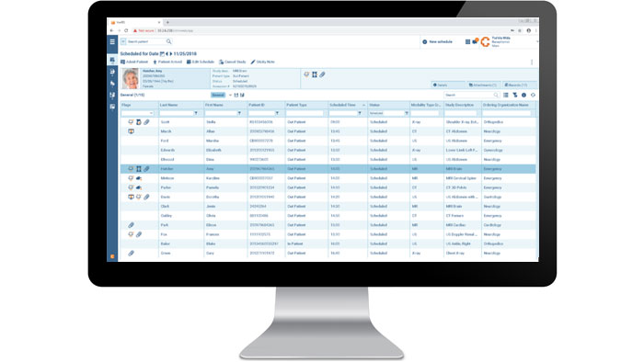
Task: Click the Patient Arrived button
Action: 167,62
